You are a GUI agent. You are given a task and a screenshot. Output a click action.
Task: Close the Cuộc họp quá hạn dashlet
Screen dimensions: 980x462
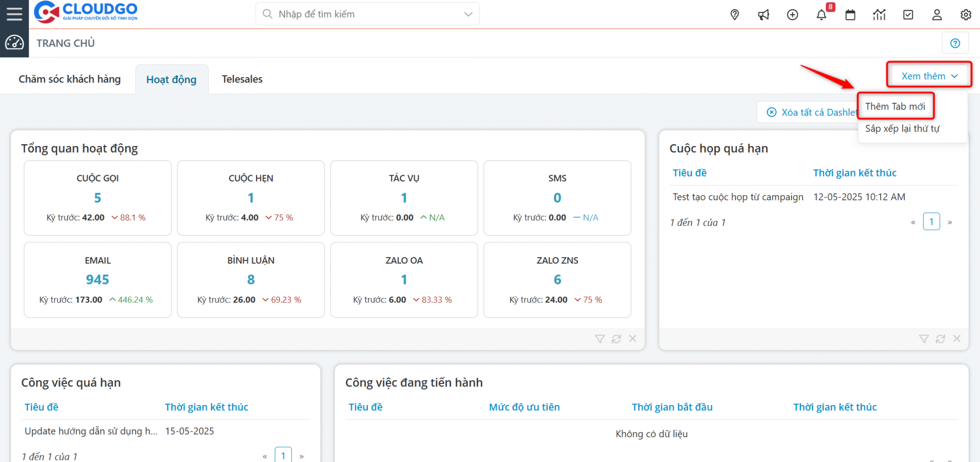tap(957, 338)
